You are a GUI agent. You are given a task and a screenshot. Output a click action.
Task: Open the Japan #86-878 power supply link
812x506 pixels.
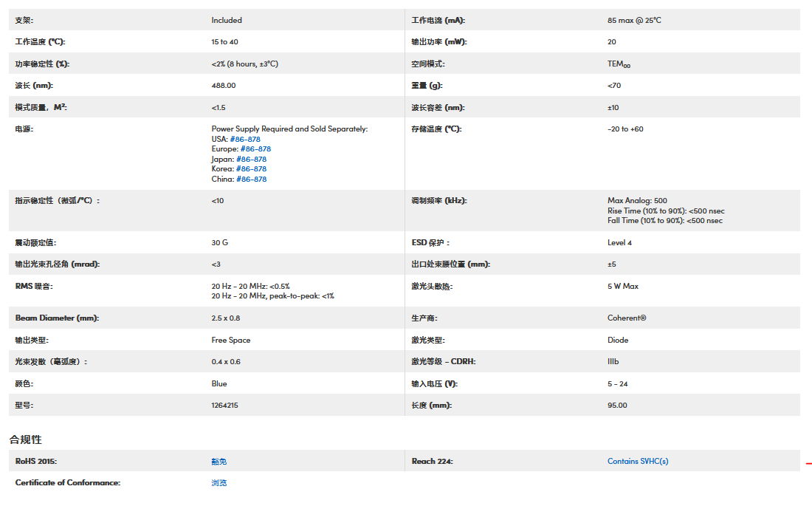pos(252,159)
